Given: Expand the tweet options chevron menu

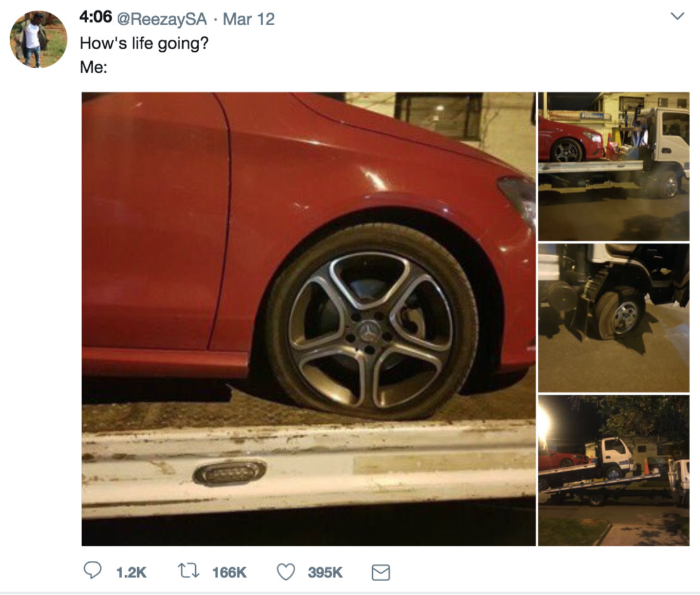Looking at the screenshot, I should coord(677,16).
